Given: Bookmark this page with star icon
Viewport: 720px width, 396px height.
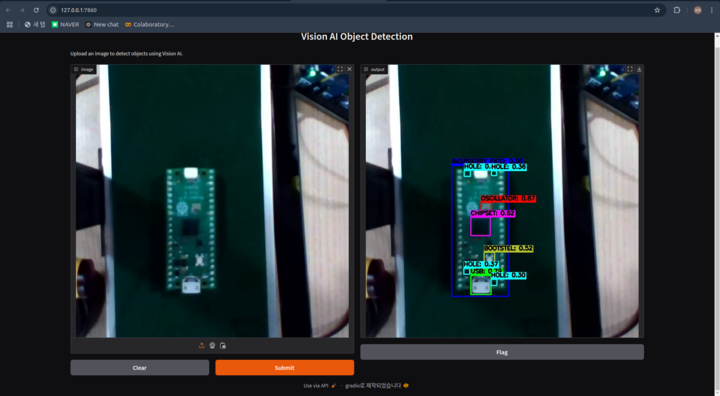Looking at the screenshot, I should pyautogui.click(x=657, y=10).
